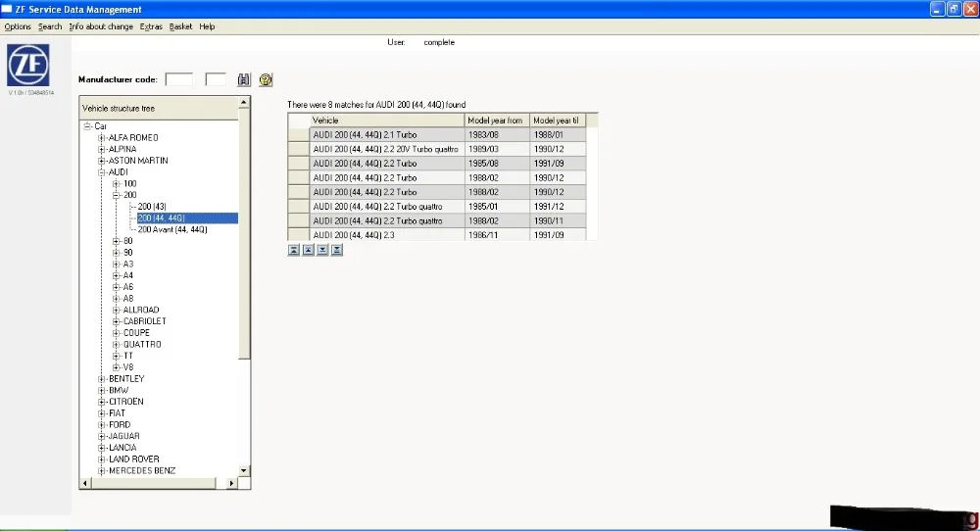Select 200 (43) in the tree
The width and height of the screenshot is (980, 531).
(x=152, y=206)
